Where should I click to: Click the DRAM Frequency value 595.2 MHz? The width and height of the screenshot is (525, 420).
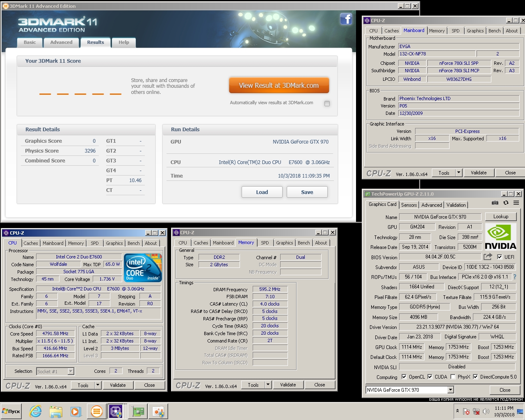[x=270, y=289]
